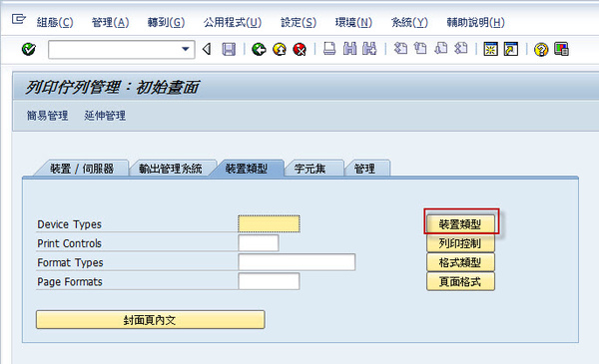
Task: Click the Device Types label text
Action: point(69,224)
